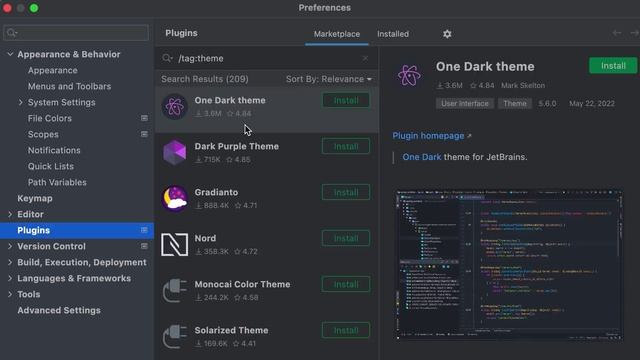Screen dimensions: 640x360
Task: Collapse the Appearance & Behavior section
Action: tap(10, 54)
